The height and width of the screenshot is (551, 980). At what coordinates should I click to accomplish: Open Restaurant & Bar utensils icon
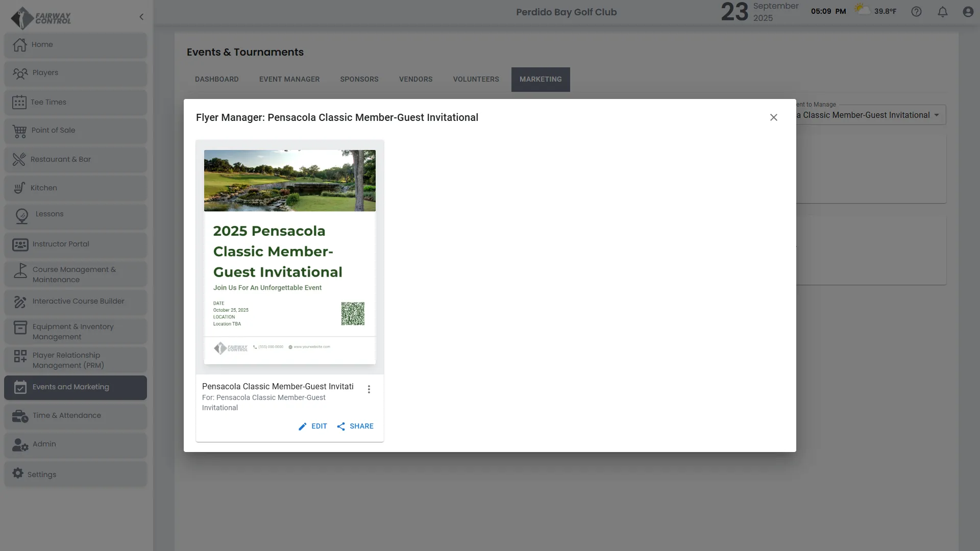pos(19,160)
